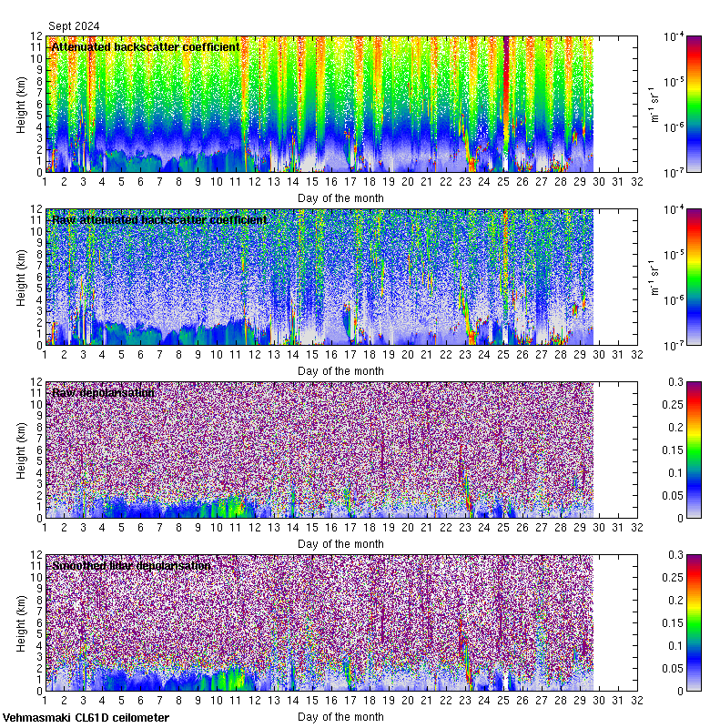Viewport: 710px width, 728px height.
Task: Click the "m-1 sr-1" unit label of top colorbar
Action: coord(654,105)
